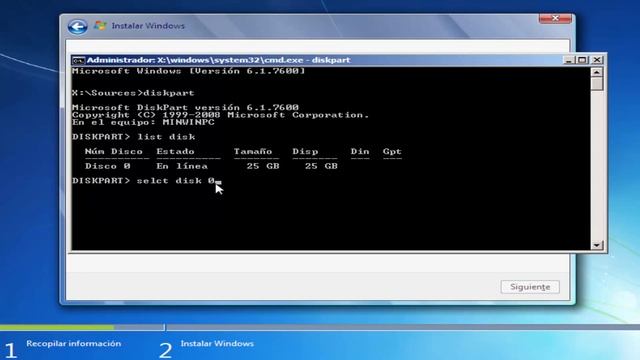
Task: Click the 'X:\Sources>diskpart' line
Action: pyautogui.click(x=133, y=93)
